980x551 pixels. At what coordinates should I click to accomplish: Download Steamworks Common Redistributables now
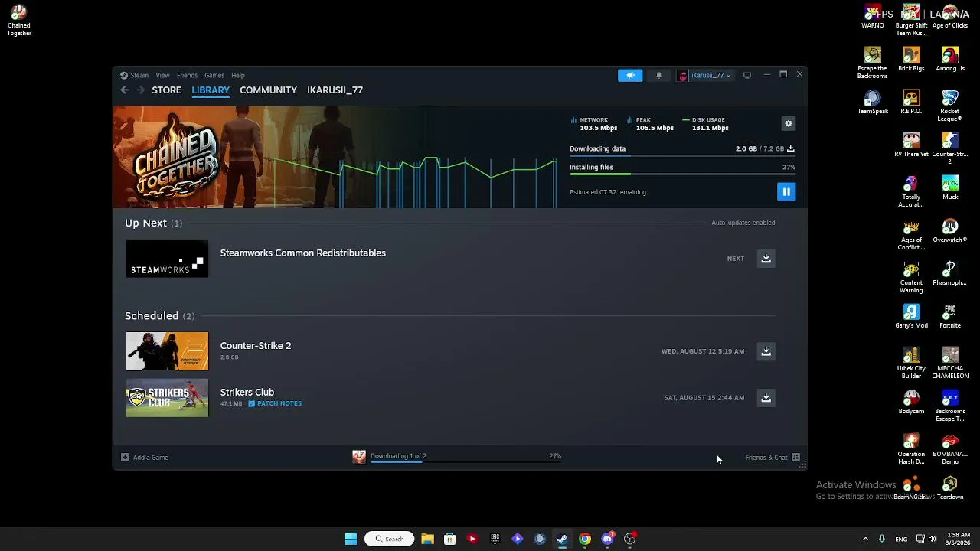[x=766, y=259]
